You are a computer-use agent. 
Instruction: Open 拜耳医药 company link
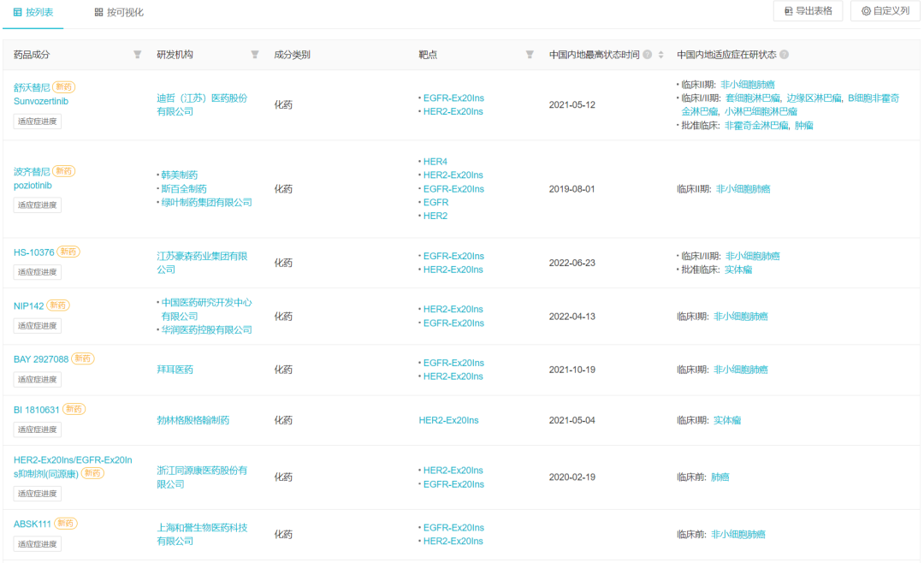175,370
